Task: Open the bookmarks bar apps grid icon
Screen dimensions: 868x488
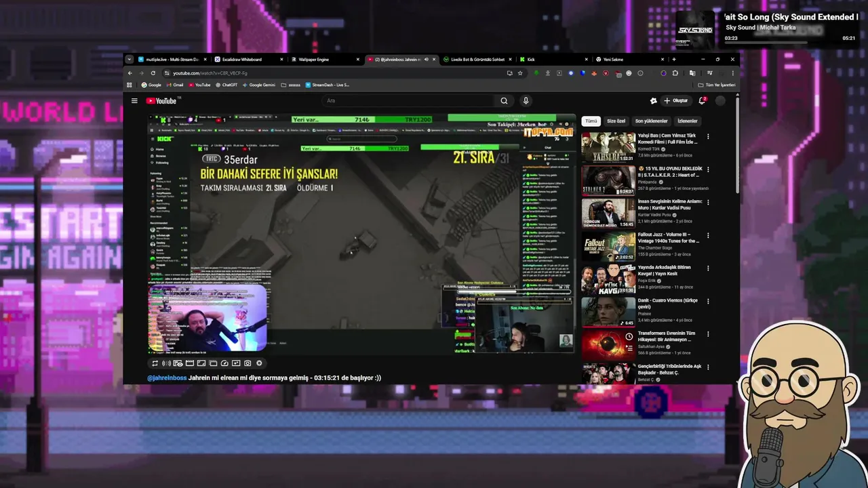Action: tap(131, 85)
